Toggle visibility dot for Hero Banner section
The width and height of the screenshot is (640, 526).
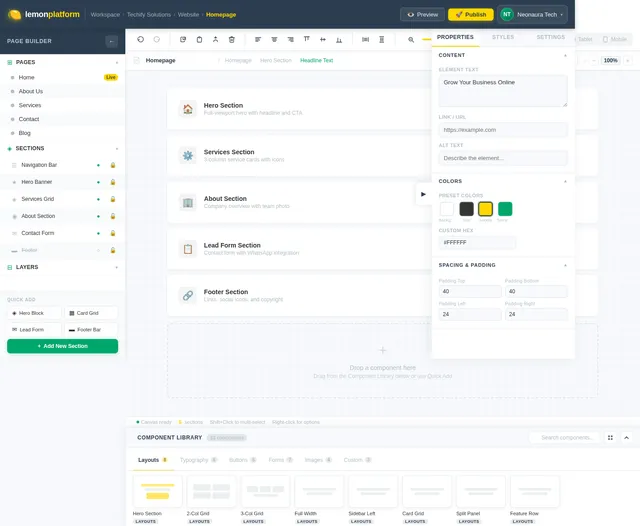pos(98,182)
